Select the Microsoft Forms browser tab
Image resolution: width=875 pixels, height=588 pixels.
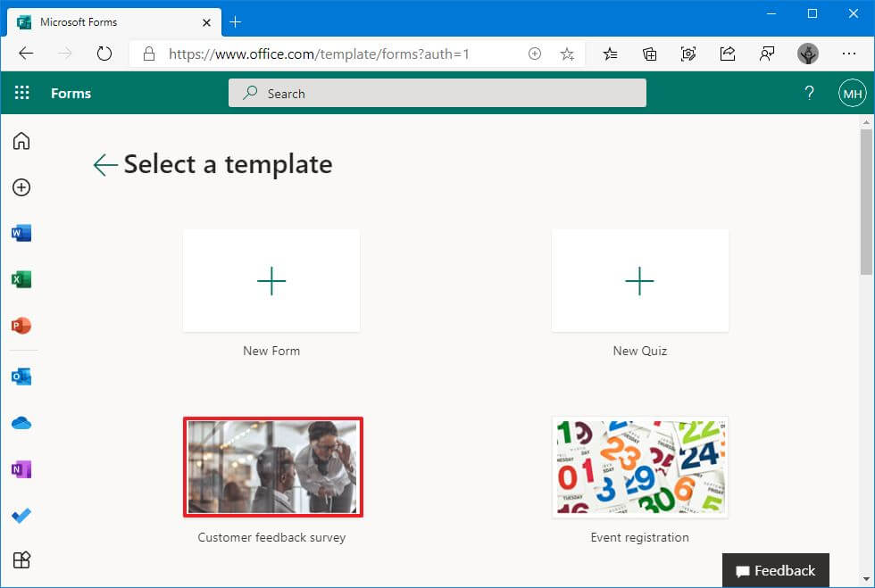click(x=107, y=21)
